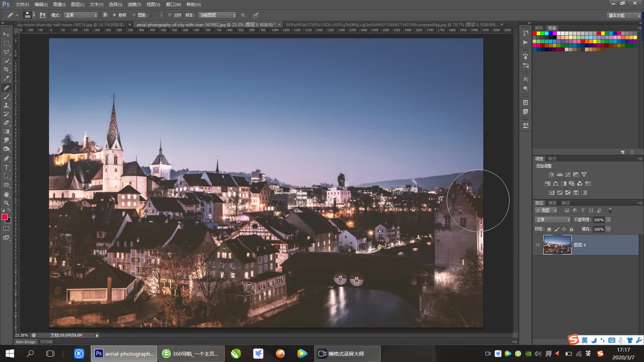Enable the 对齐 aligned checkbox
Image resolution: width=644 pixels, height=362 pixels.
(170, 15)
